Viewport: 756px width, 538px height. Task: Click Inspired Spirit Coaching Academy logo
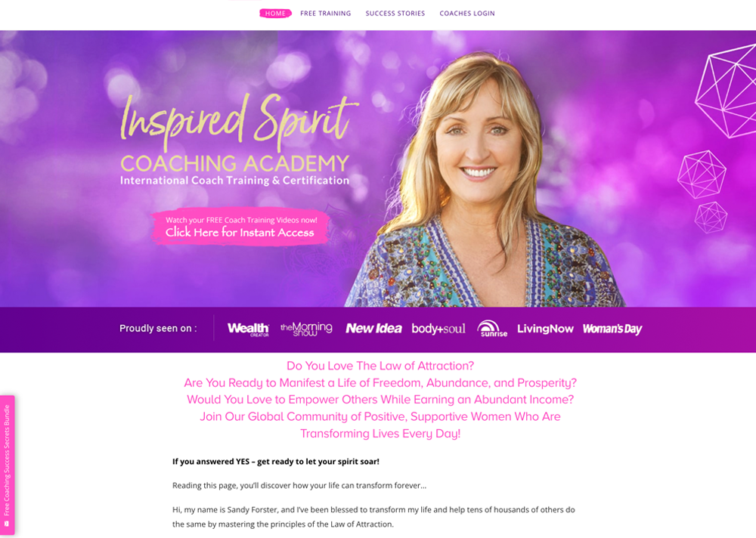pyautogui.click(x=237, y=140)
